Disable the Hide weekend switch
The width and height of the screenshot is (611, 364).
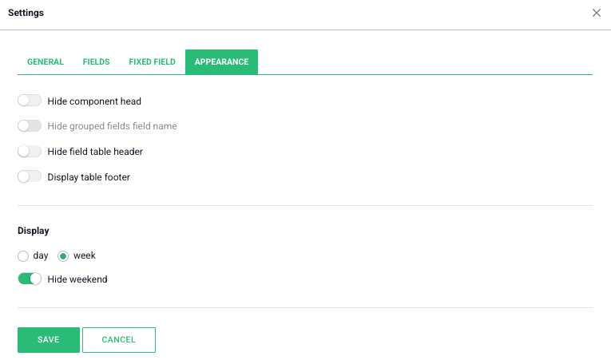pos(30,279)
